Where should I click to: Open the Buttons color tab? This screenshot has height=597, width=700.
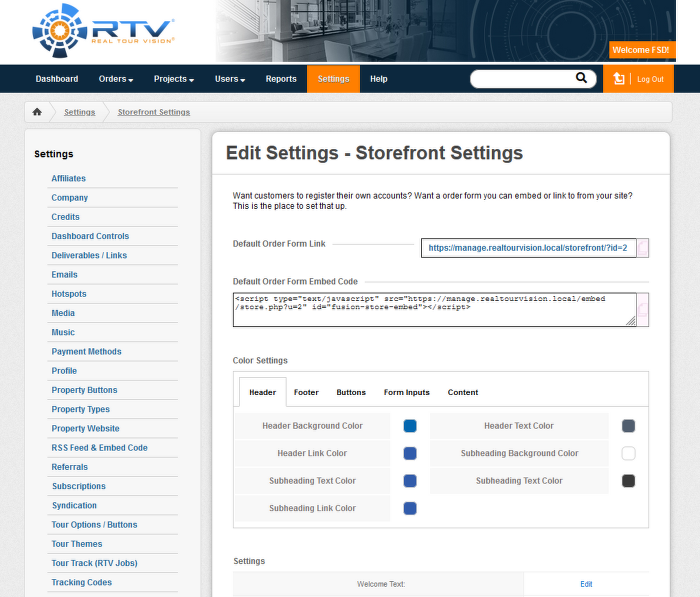click(x=351, y=392)
